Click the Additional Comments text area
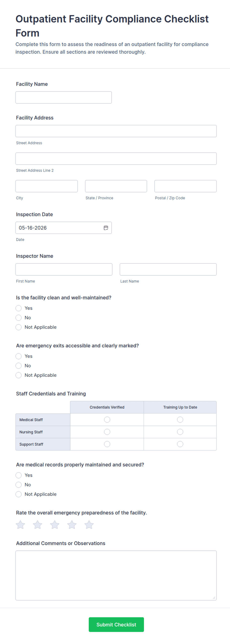 pos(116,575)
